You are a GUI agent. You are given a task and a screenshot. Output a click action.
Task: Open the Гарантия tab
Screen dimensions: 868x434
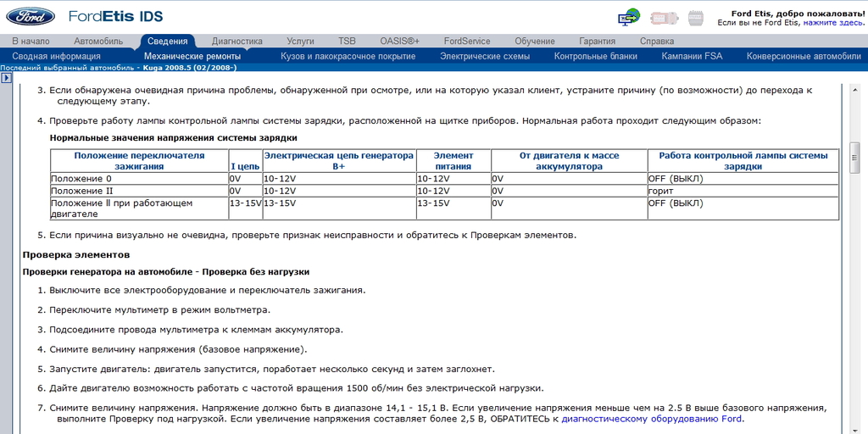pyautogui.click(x=598, y=41)
